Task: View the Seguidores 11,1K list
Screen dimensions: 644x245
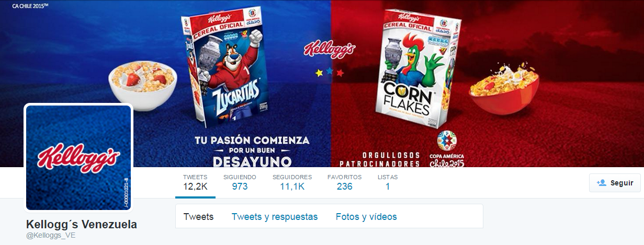Action: click(x=292, y=182)
